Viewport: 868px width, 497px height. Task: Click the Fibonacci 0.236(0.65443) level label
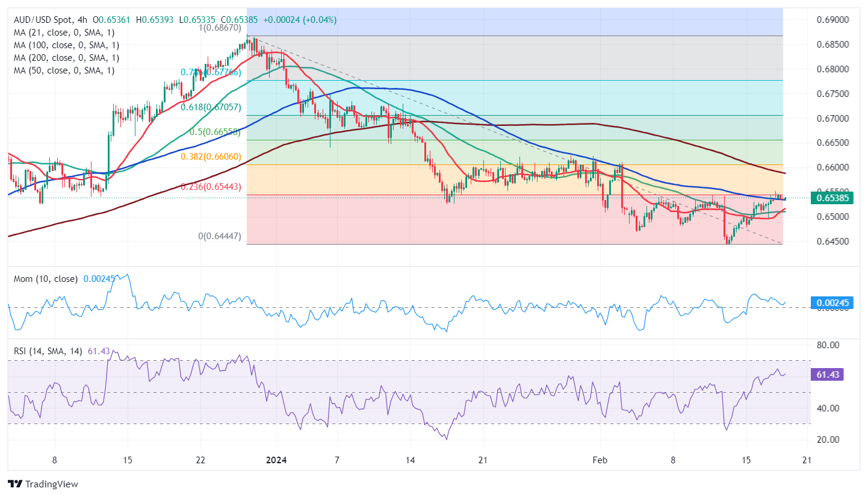pyautogui.click(x=211, y=187)
